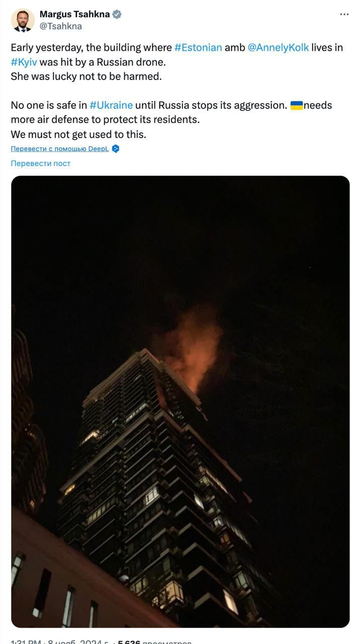Screen dimensions: 358x644
Task: Click the Ukraine flag emoji
Action: click(x=297, y=105)
